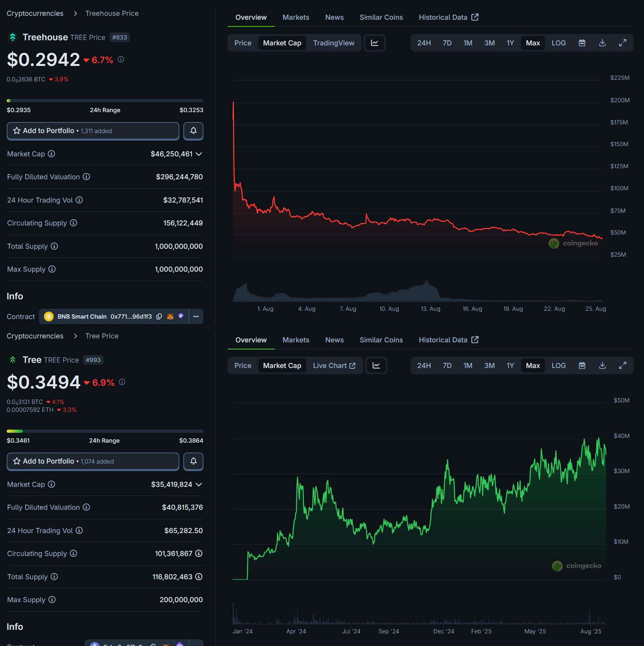Viewport: 644px width, 646px height.
Task: Expand Tree chart to fullscreen
Action: [x=623, y=366]
